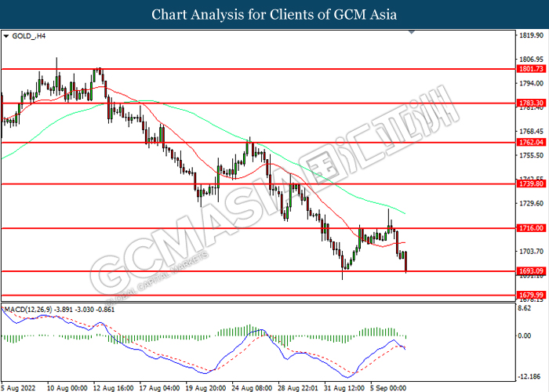Click the 24 Aug 08:00 time label
This screenshot has width=549, height=392.
(x=252, y=388)
